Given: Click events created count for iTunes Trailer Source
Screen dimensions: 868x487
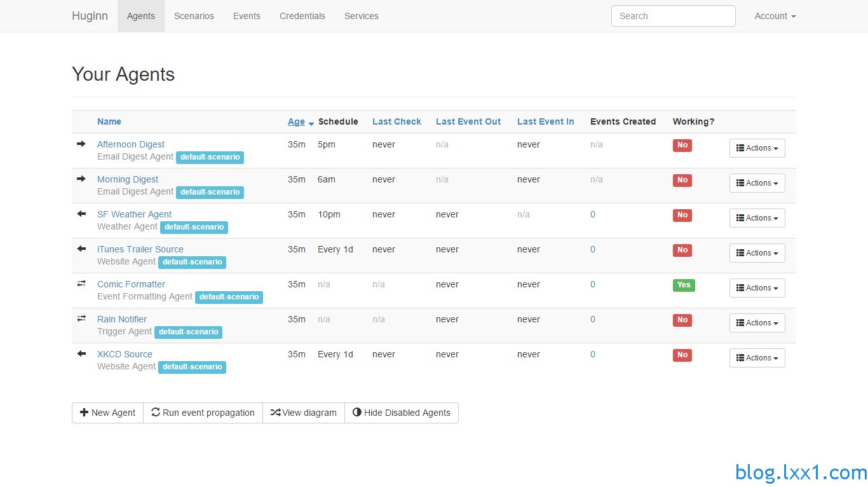Looking at the screenshot, I should click(x=593, y=249).
